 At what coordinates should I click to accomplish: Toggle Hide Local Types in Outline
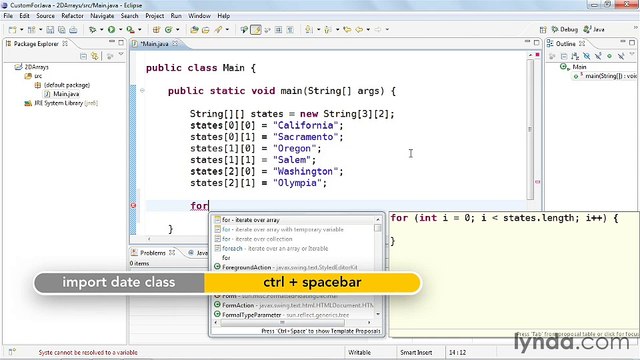(x=621, y=56)
